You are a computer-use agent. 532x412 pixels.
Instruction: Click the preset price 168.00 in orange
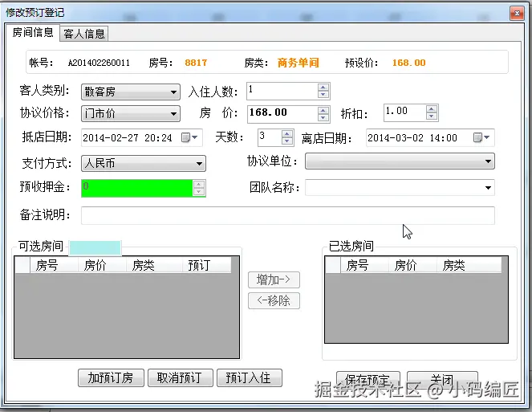[x=409, y=63]
